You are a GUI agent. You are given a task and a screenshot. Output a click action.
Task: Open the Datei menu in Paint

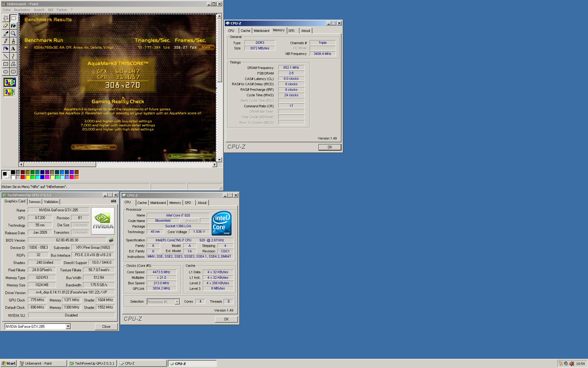6,10
